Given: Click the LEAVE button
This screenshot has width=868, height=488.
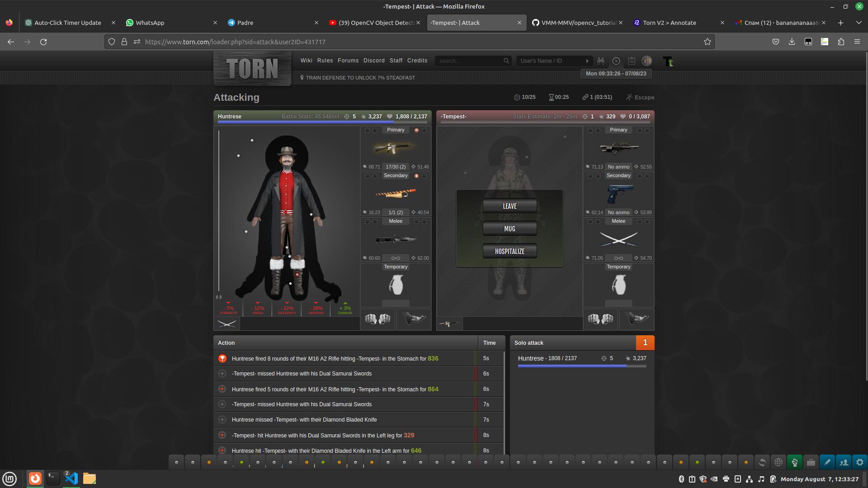Looking at the screenshot, I should (509, 206).
